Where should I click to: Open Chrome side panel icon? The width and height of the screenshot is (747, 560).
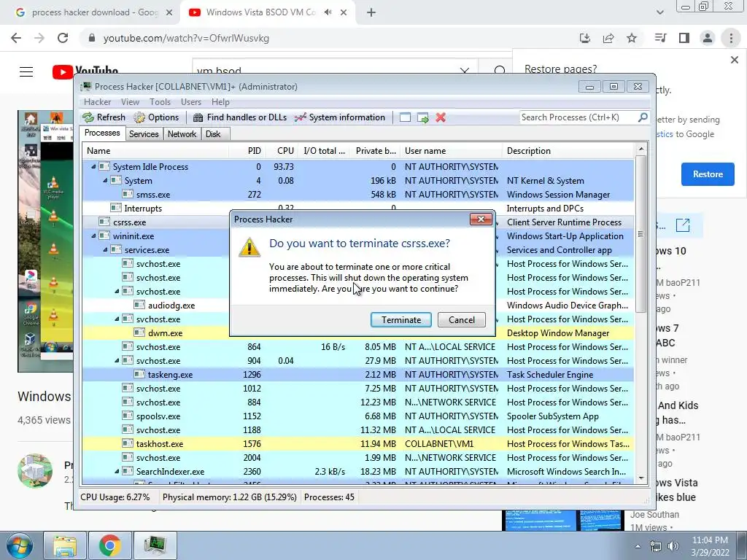[684, 38]
